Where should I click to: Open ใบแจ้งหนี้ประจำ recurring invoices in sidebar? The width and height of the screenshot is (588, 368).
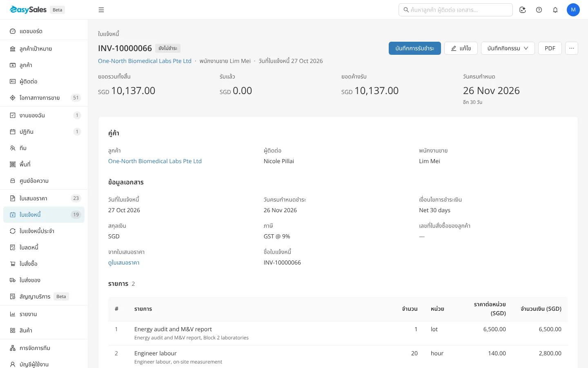[44, 231]
